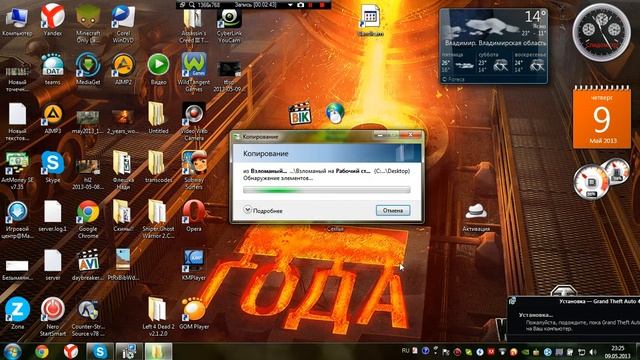640x360 pixels.
Task: Open the Untitled folder on desktop
Action: coord(157,114)
